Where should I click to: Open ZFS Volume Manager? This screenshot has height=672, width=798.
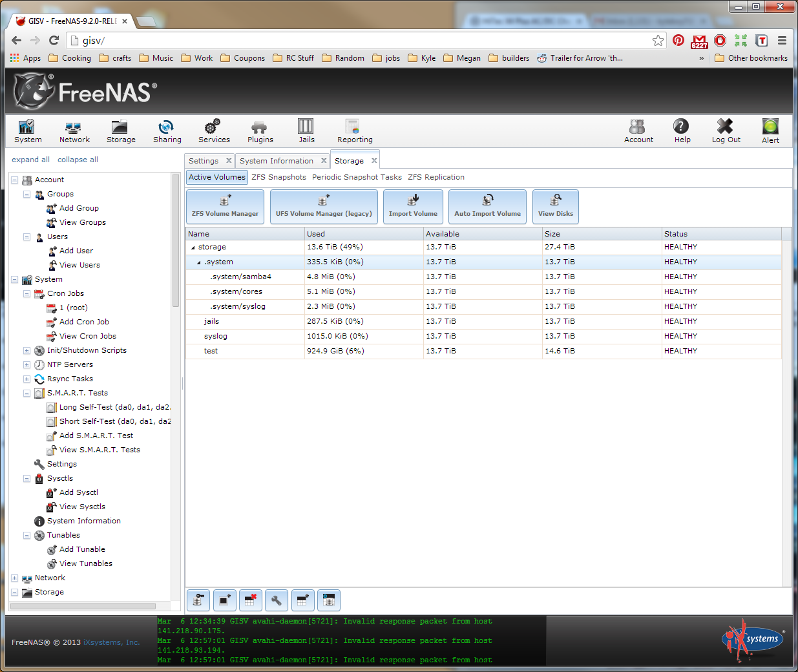(x=225, y=207)
